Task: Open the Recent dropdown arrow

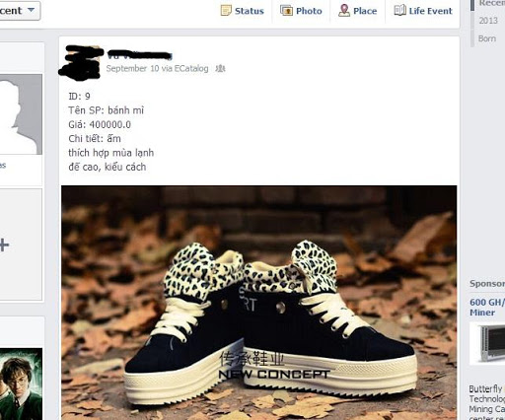Action: (x=31, y=10)
